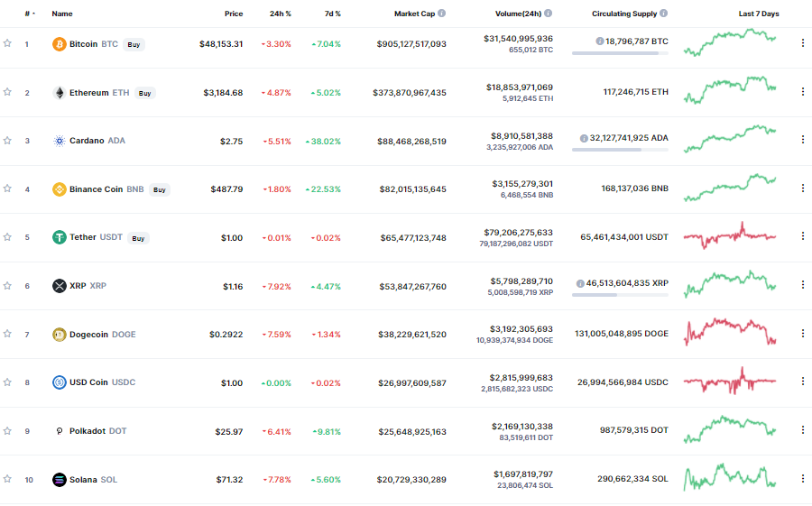Toggle watchlist star for USD Coin

pyautogui.click(x=7, y=382)
